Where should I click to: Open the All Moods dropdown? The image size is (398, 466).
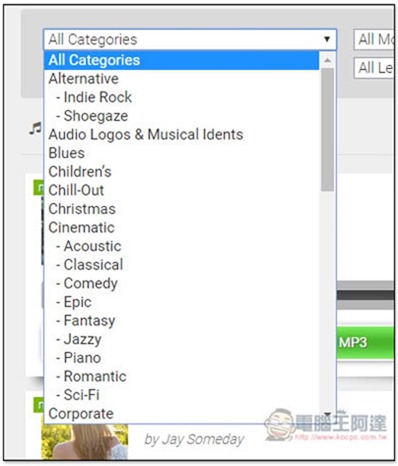(x=374, y=40)
